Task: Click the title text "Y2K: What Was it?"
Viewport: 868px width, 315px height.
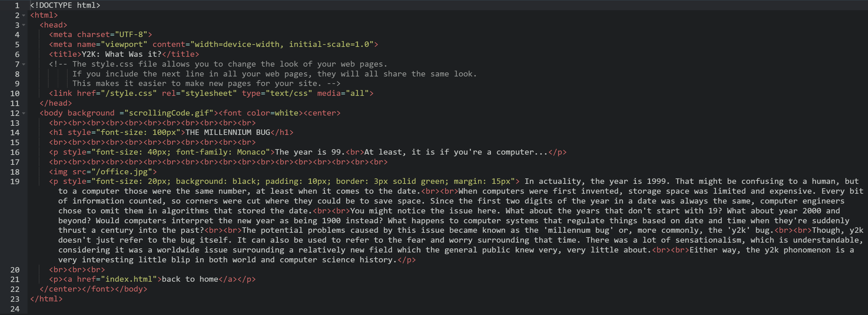Action: (x=121, y=54)
